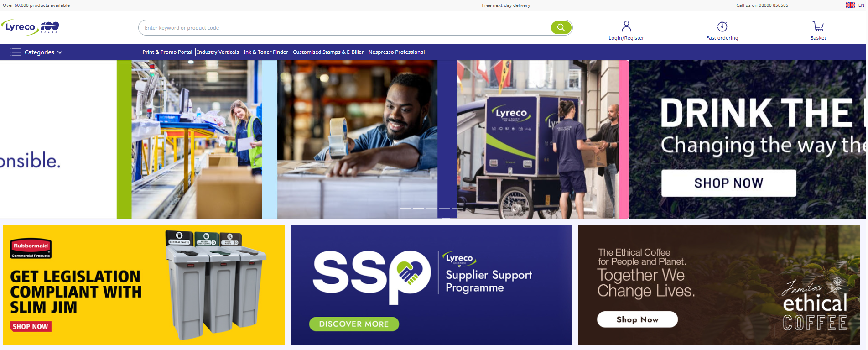Open Nespresso Professional link
The image size is (868, 350).
click(397, 52)
